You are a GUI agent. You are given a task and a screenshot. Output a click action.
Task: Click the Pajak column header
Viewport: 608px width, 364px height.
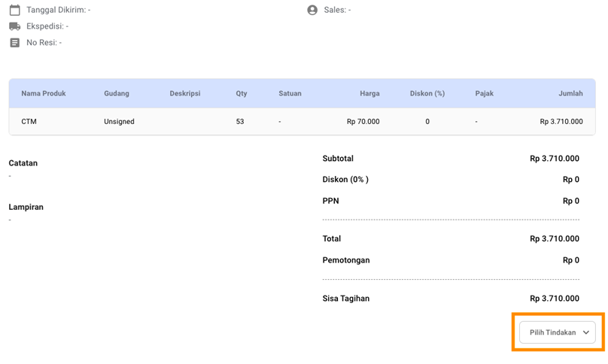point(485,93)
